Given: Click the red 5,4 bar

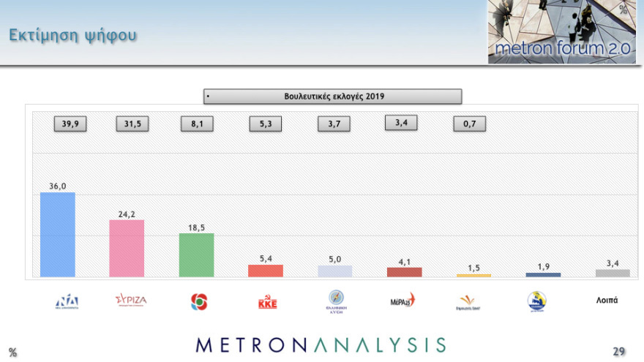Looking at the screenshot, I should [x=266, y=271].
